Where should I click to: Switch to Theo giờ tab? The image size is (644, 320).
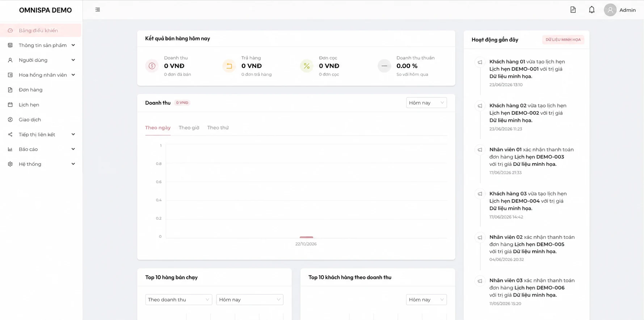click(x=189, y=128)
